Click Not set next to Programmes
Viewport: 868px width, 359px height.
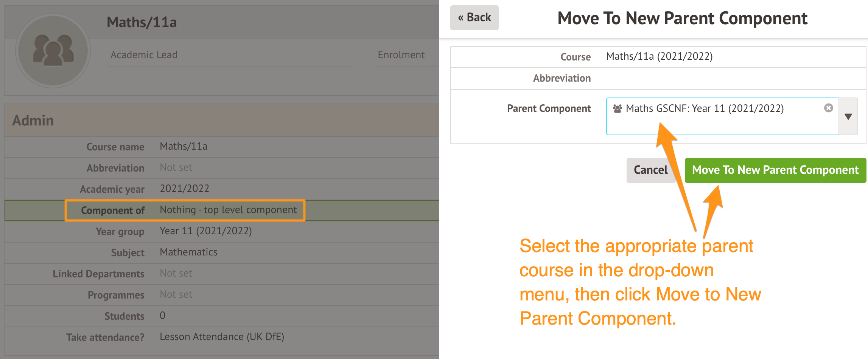176,294
